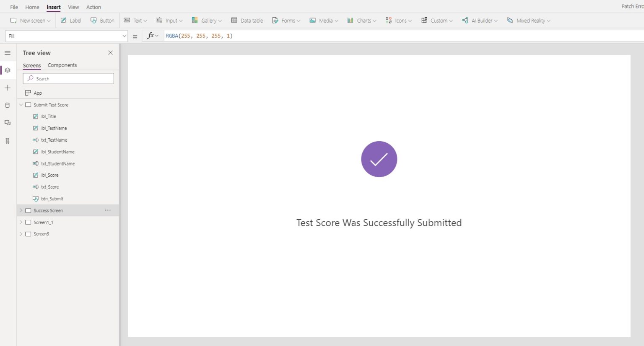The height and width of the screenshot is (346, 644).
Task: Open the hamburger menu at sidebar top
Action: point(8,53)
